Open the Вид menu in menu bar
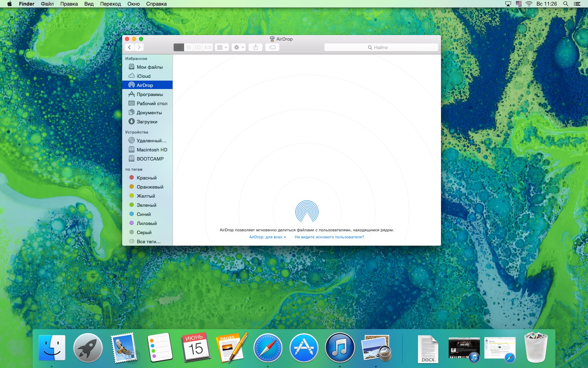 pos(89,4)
